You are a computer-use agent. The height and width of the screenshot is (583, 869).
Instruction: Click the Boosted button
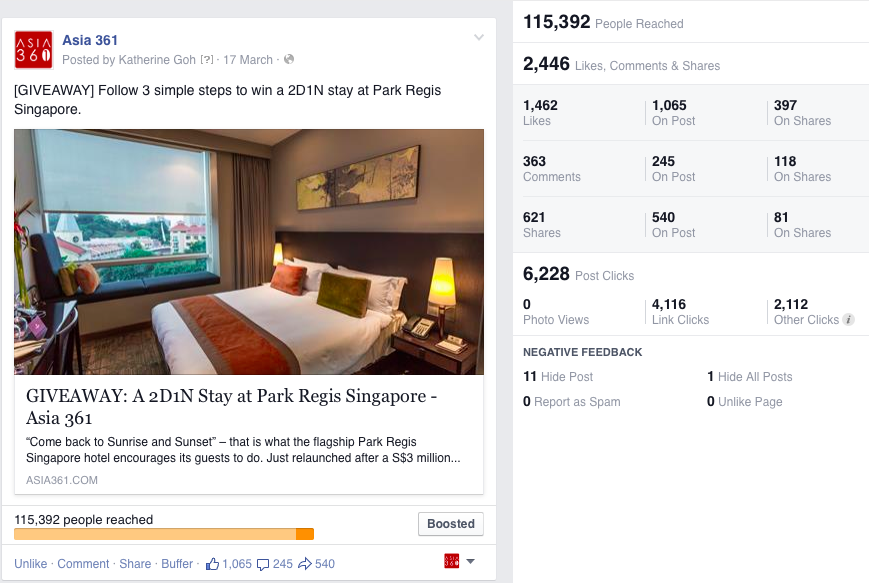click(451, 524)
